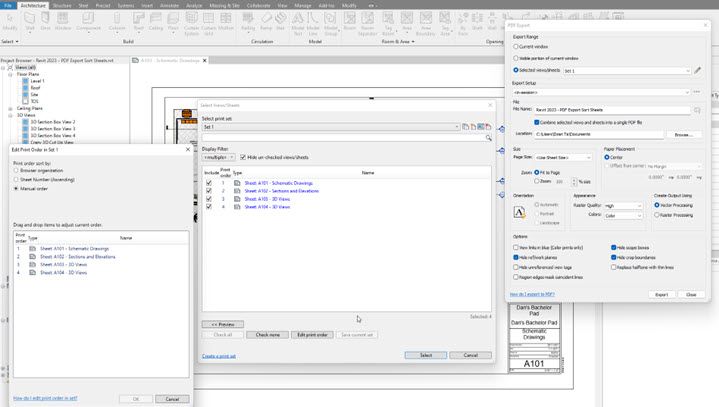Select the Model Text tool
This screenshot has width=719, height=407.
(298, 24)
